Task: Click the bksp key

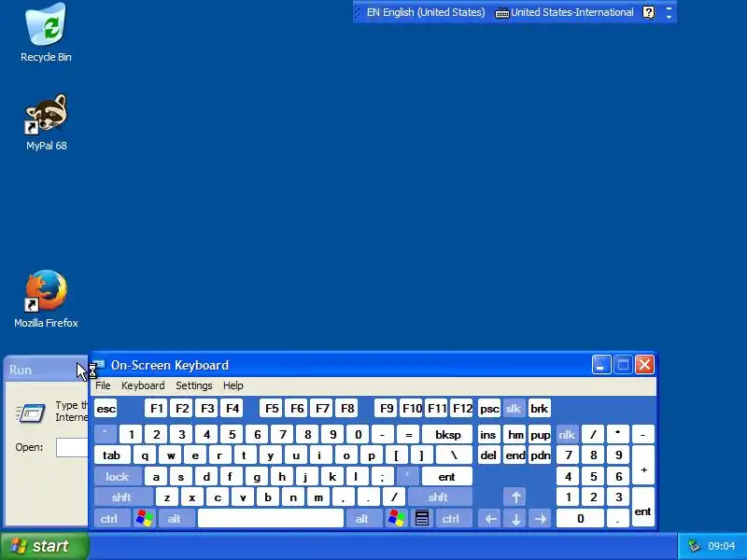Action: click(447, 434)
